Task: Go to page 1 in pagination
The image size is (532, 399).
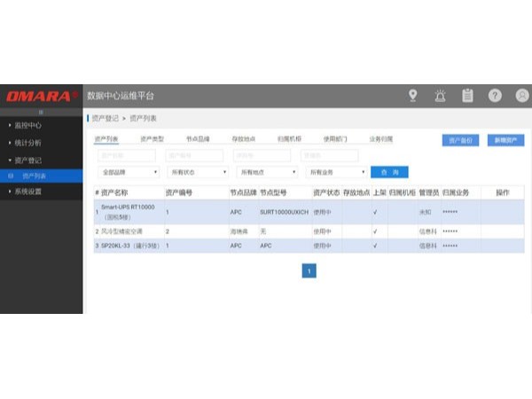Action: point(309,271)
